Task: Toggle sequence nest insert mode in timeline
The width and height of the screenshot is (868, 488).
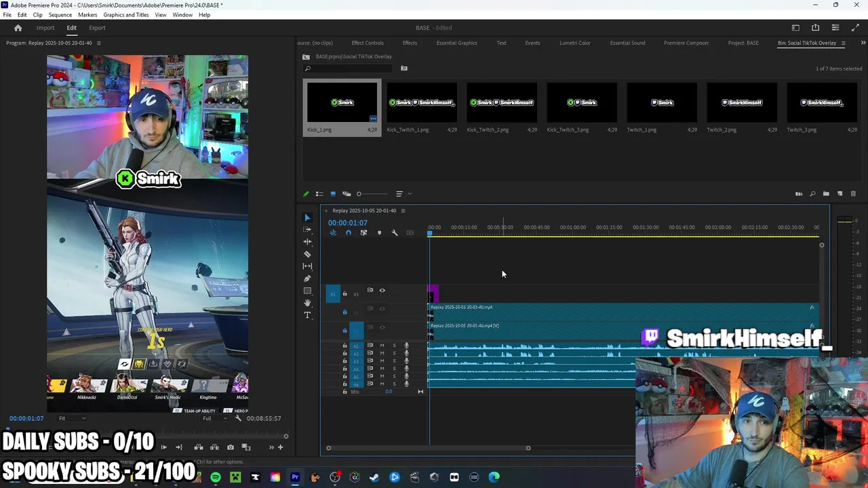Action: [x=333, y=233]
